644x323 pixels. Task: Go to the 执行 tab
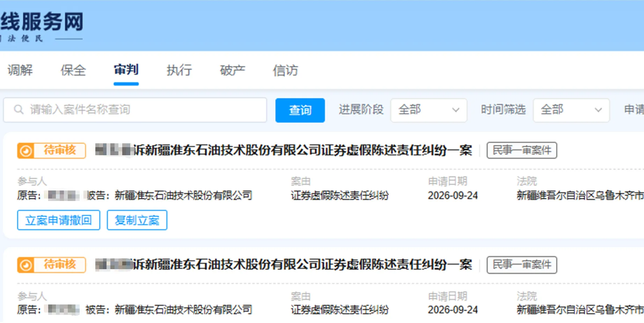pos(179,70)
